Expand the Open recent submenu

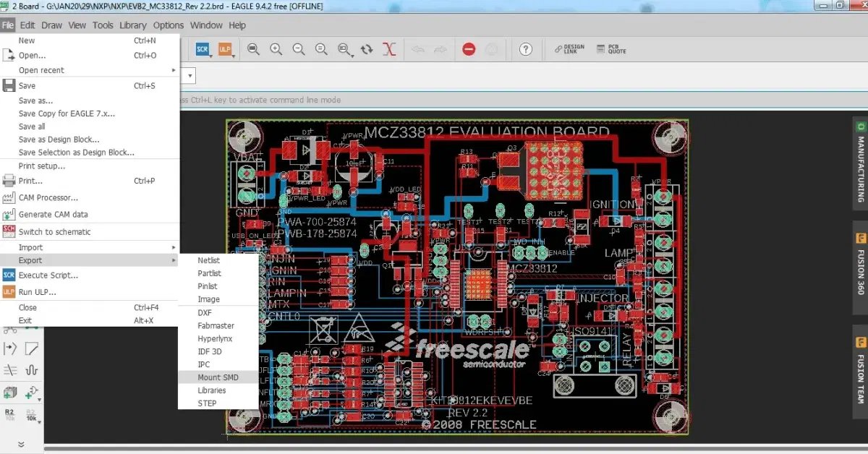pos(90,70)
